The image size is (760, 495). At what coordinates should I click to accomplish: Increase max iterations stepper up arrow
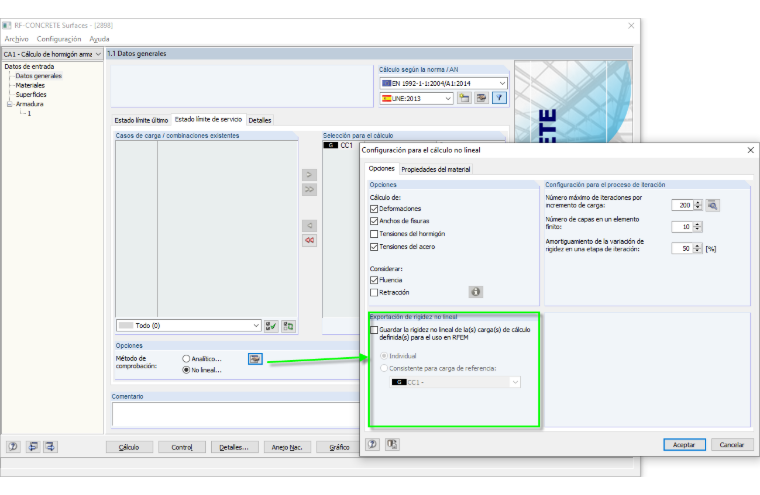coord(697,203)
